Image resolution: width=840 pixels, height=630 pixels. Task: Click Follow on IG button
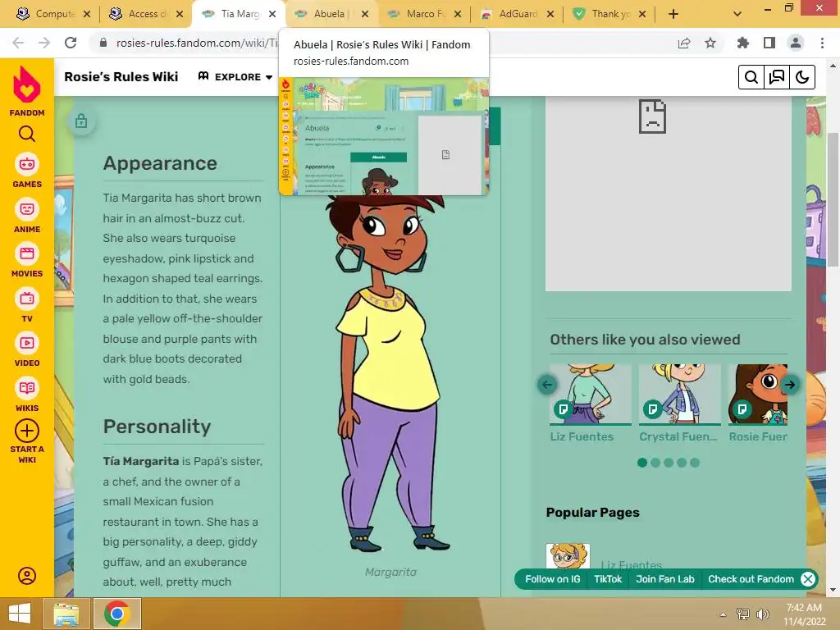552,579
